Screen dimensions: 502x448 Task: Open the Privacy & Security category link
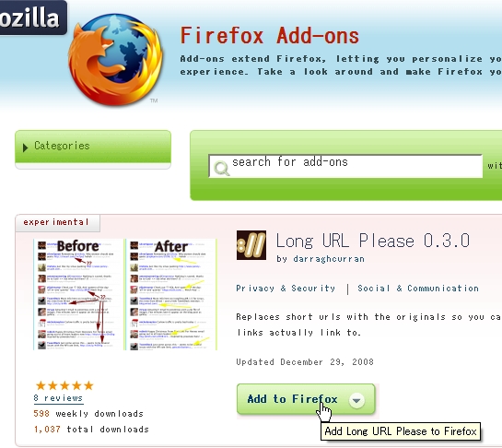pyautogui.click(x=286, y=289)
